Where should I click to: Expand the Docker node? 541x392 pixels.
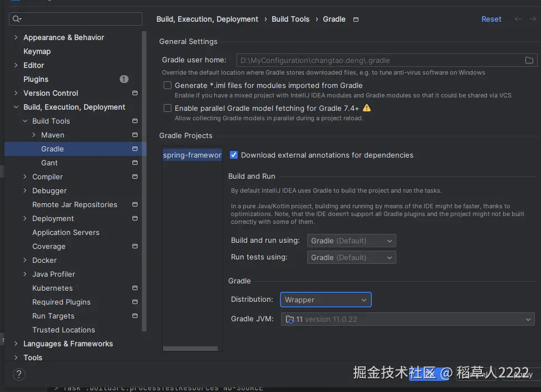(x=25, y=260)
